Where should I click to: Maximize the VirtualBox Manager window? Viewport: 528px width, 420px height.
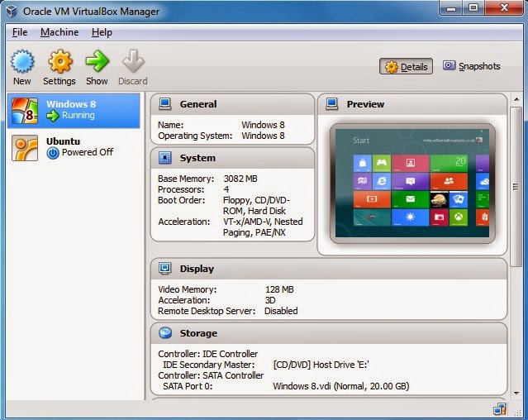(473, 8)
